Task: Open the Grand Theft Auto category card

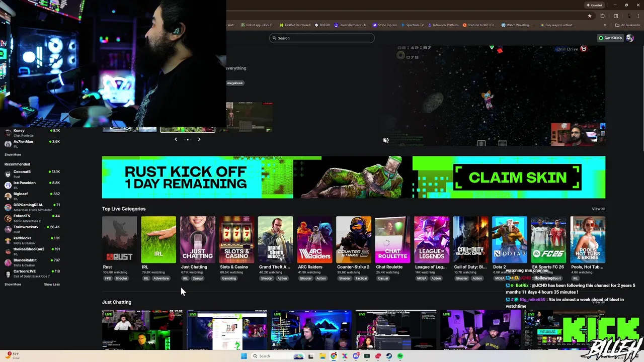Action: (x=276, y=240)
